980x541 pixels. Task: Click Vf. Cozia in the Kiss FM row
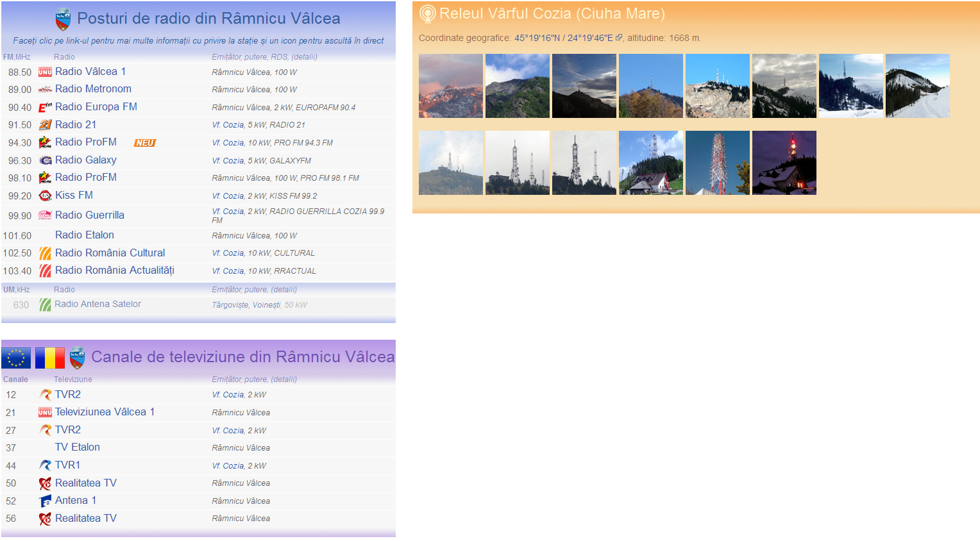point(228,196)
